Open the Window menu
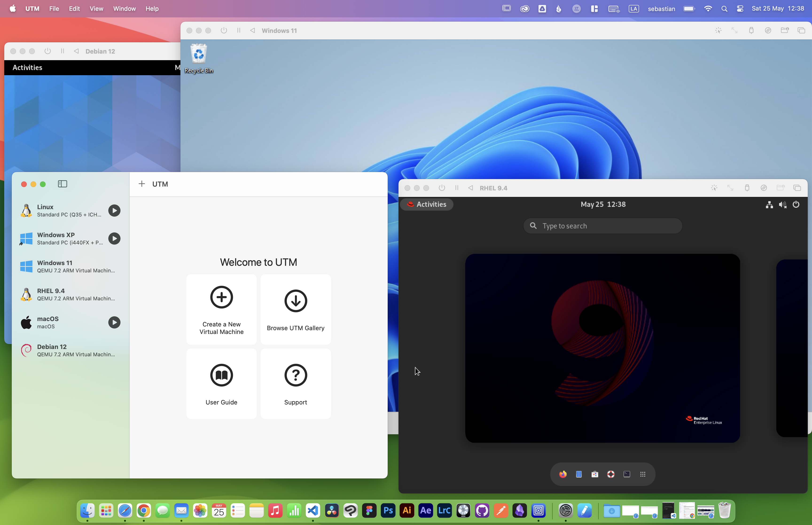 click(124, 8)
